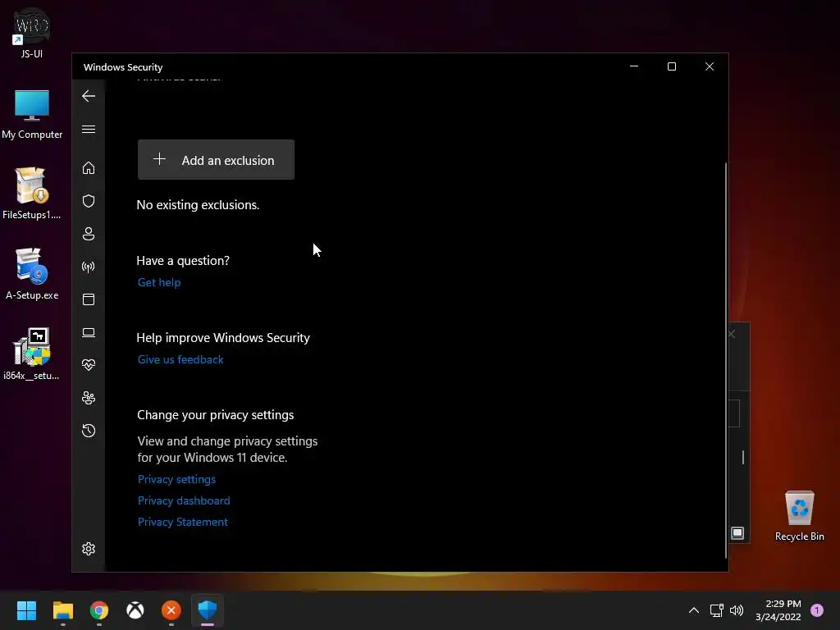Select the My Computer desktop icon
The height and width of the screenshot is (630, 840).
tap(32, 114)
